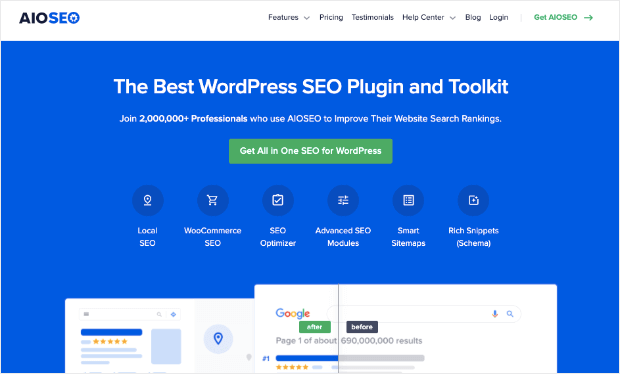This screenshot has width=620, height=374.
Task: Open the Pricing page
Action: 331,17
